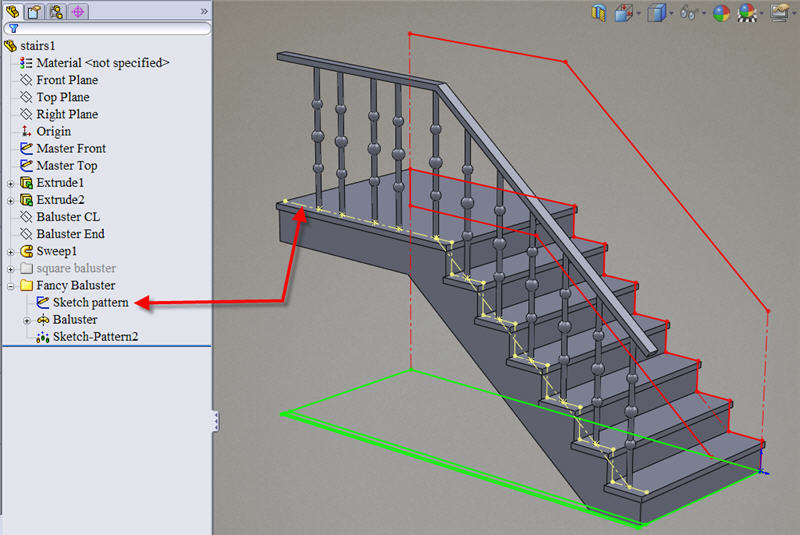Select the stairs1 label text

pos(38,46)
